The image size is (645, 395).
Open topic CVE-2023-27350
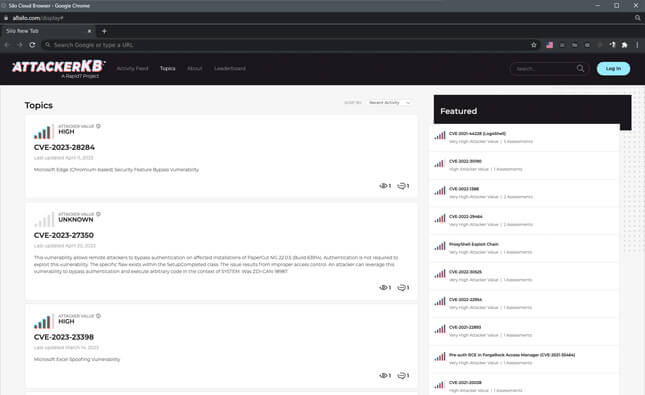64,235
